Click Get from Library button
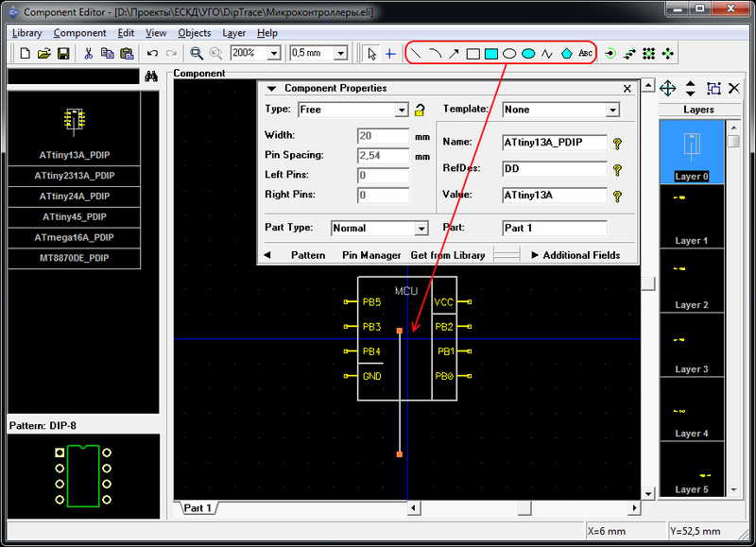Viewport: 756px width, 547px height. coord(447,255)
